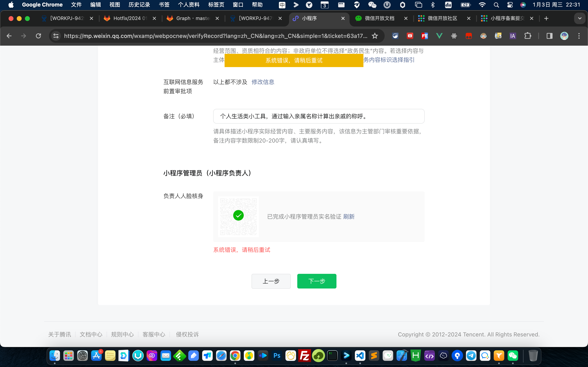Open the React devtools extension icon

[x=454, y=36]
